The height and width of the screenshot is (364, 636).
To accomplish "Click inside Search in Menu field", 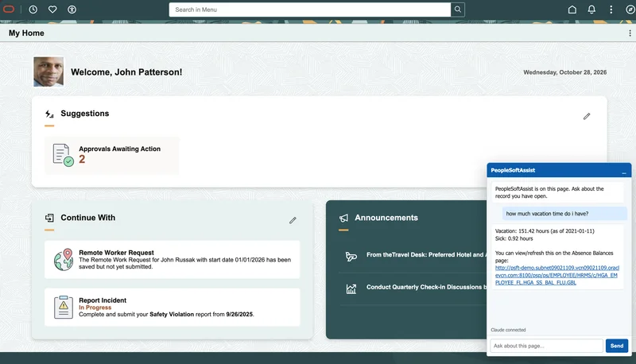I will tap(310, 10).
